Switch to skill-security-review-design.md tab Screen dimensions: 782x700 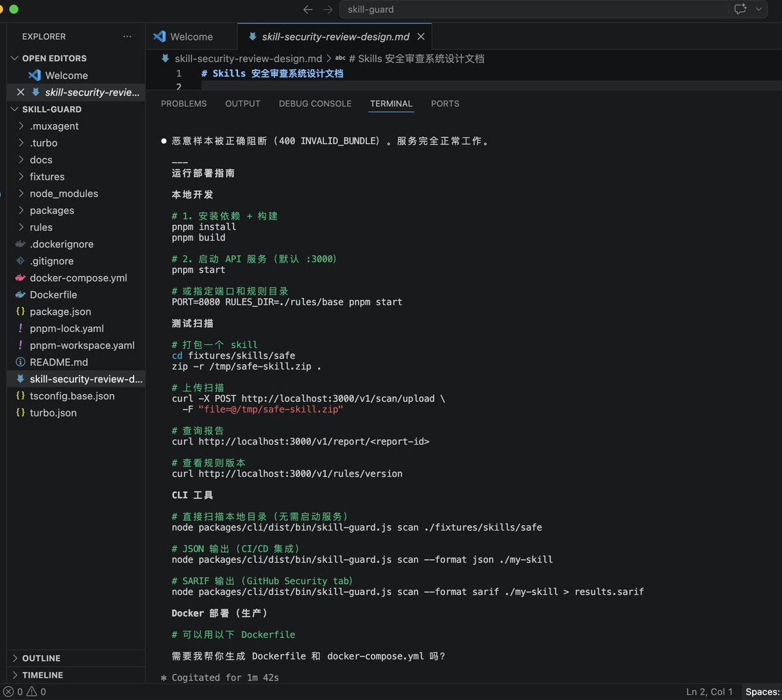pos(336,36)
